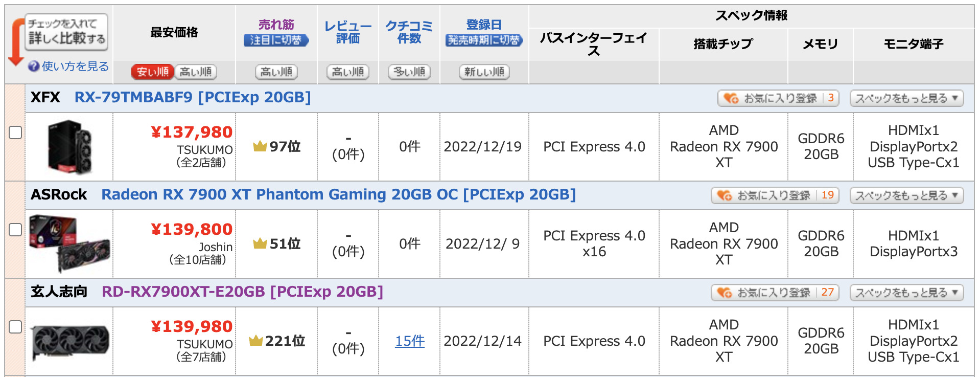Sort by cheapest price with 安い順
Image resolution: width=980 pixels, height=377 pixels.
153,72
